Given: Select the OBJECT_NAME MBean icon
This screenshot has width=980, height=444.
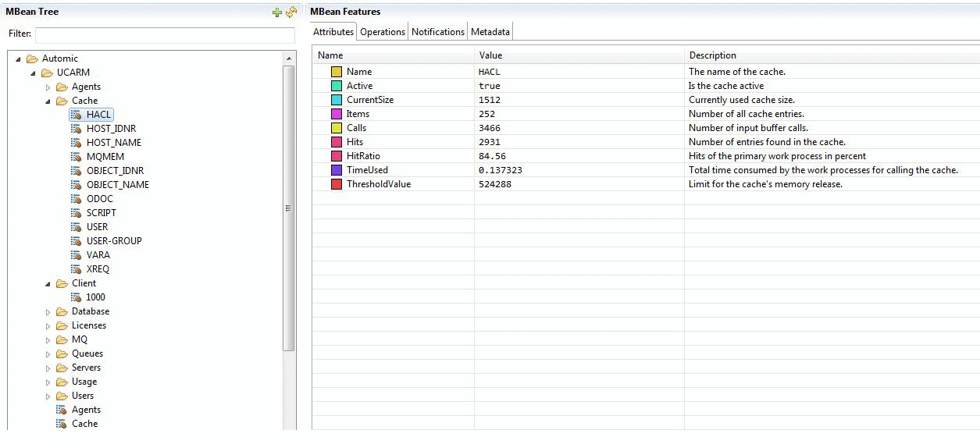Looking at the screenshot, I should pyautogui.click(x=77, y=185).
